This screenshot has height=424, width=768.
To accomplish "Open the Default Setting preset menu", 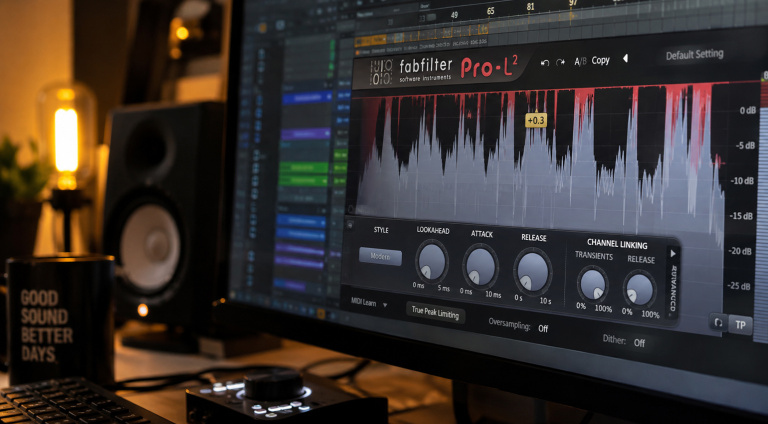I will (695, 54).
